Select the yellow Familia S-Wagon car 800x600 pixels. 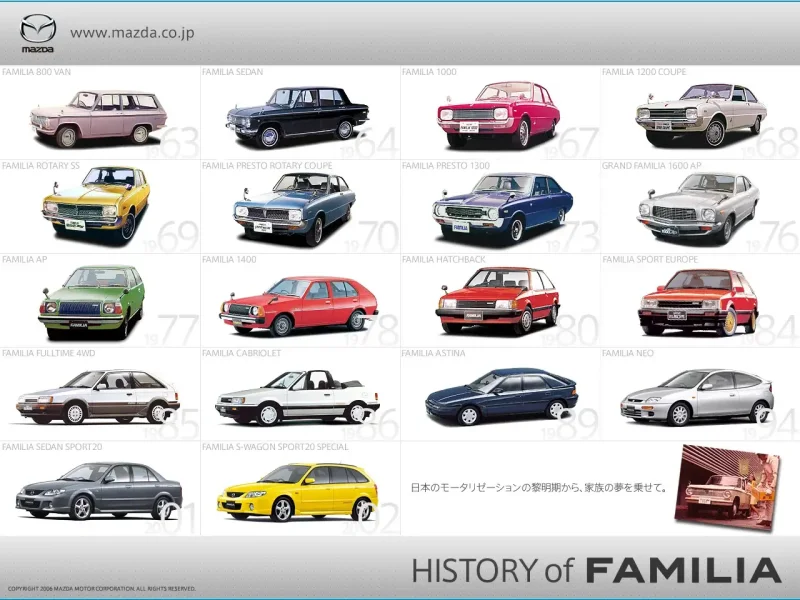click(x=297, y=492)
